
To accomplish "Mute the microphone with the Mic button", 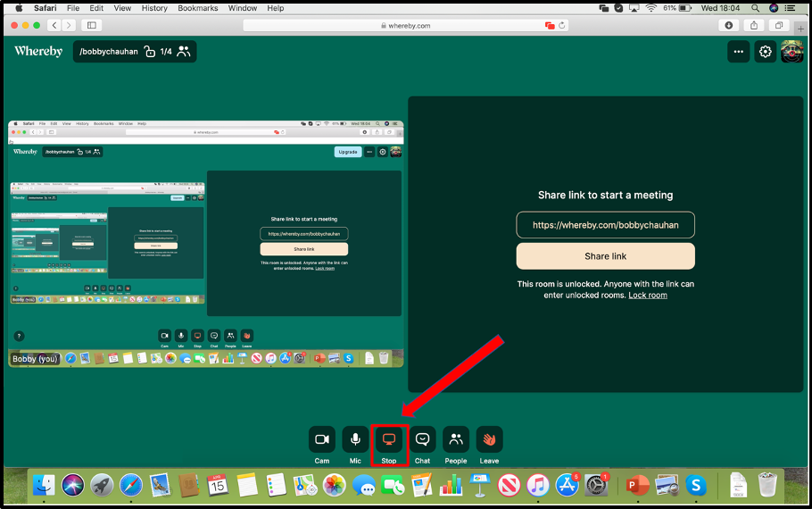I will (355, 439).
